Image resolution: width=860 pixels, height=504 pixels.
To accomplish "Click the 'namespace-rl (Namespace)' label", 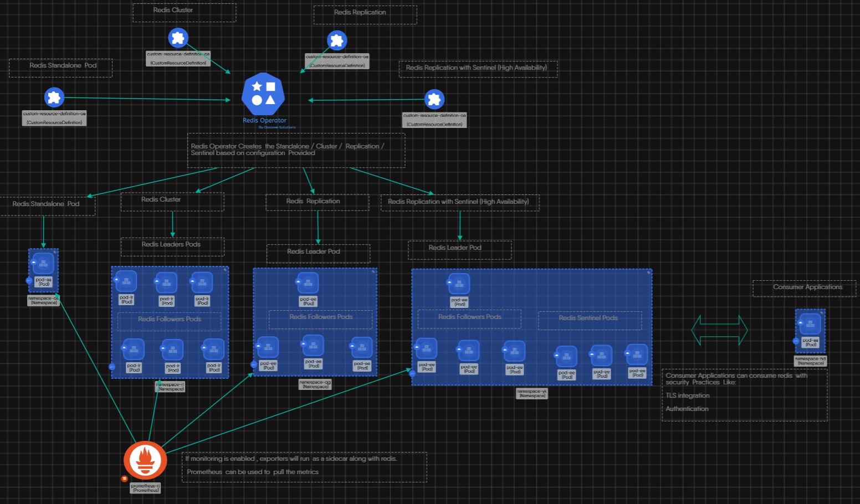I will pos(170,387).
